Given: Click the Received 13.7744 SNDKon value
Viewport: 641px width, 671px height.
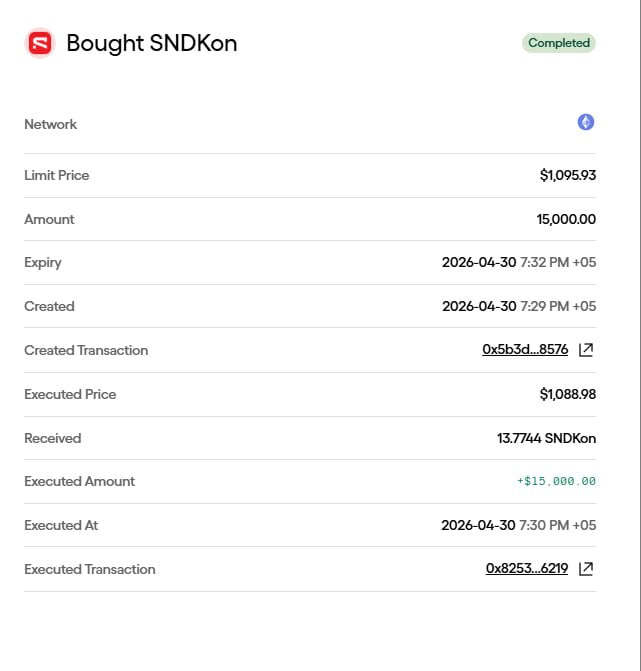Looking at the screenshot, I should tap(546, 438).
